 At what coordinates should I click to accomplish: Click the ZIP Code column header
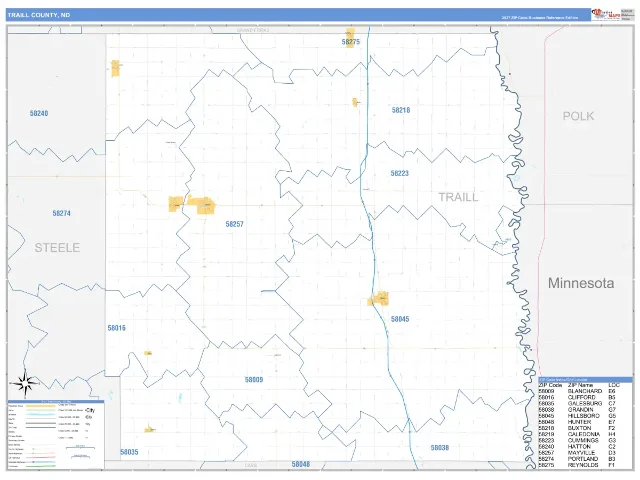tap(550, 385)
